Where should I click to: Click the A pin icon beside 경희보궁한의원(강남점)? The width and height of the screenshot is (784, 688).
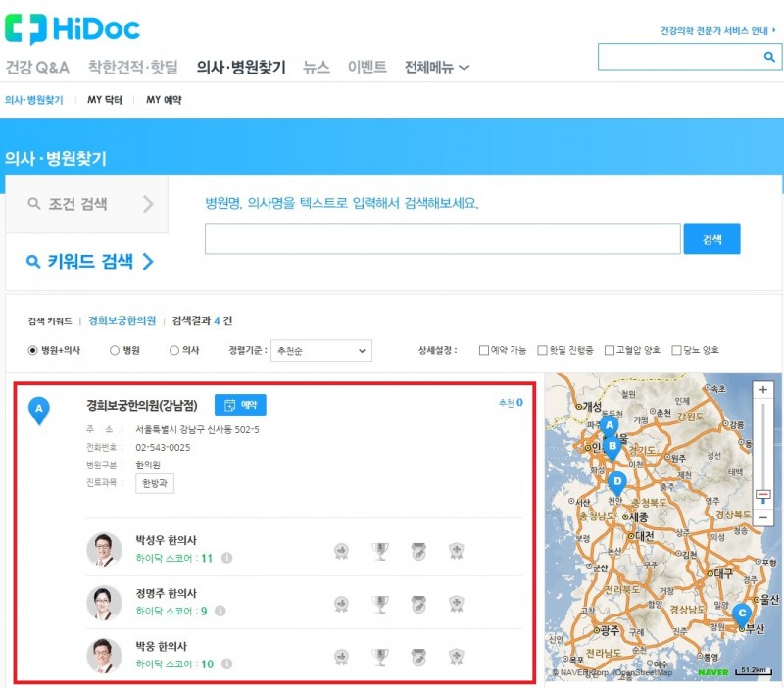tap(39, 411)
